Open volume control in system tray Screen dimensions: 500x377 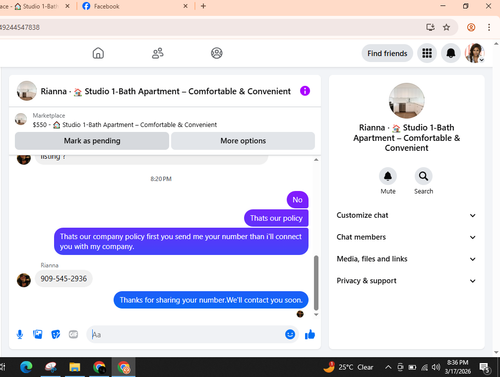pos(436,367)
